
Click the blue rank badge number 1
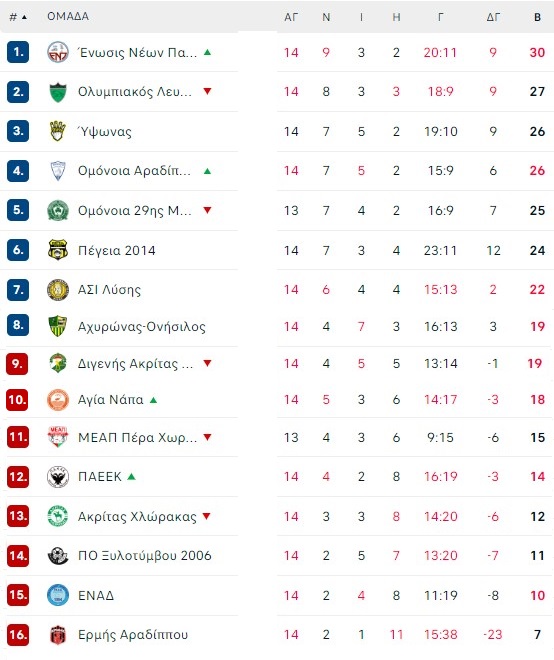pyautogui.click(x=18, y=52)
